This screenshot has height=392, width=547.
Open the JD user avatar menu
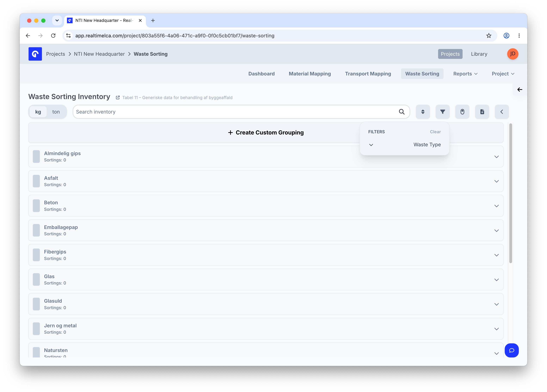click(512, 54)
